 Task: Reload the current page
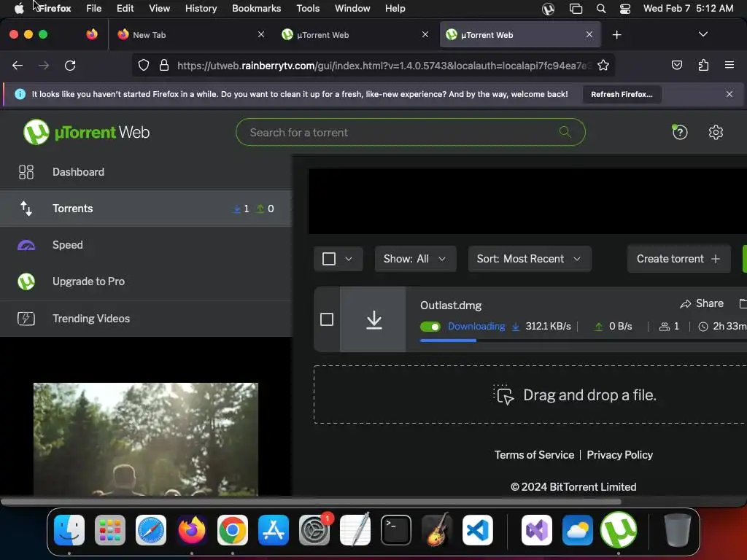coord(70,65)
